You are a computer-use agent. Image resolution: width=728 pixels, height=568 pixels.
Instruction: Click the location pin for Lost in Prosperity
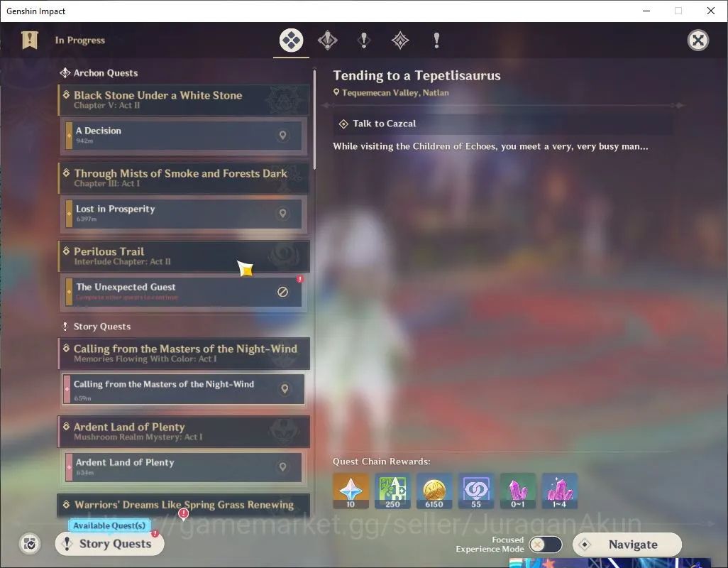coord(282,213)
